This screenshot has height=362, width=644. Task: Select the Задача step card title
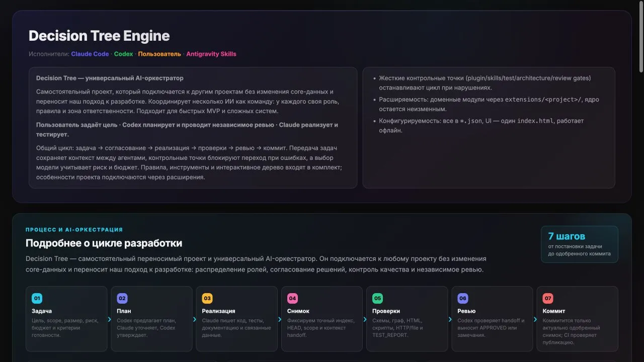point(42,311)
